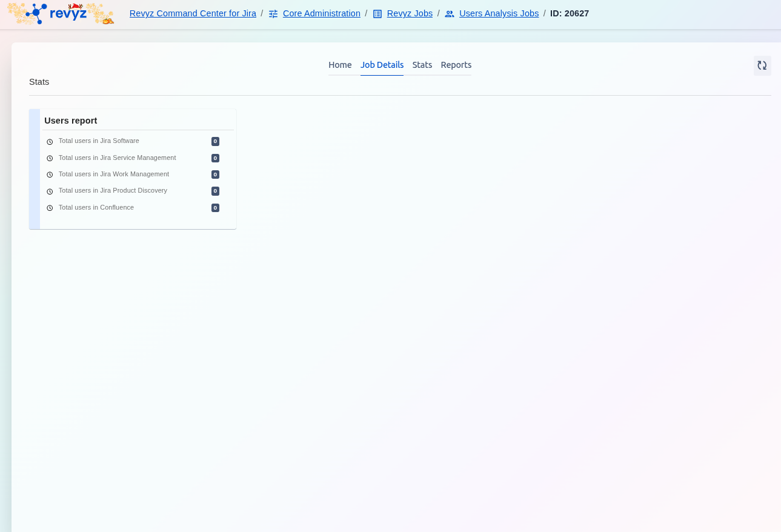Open the Stats tab
This screenshot has height=532, width=781.
tap(422, 65)
